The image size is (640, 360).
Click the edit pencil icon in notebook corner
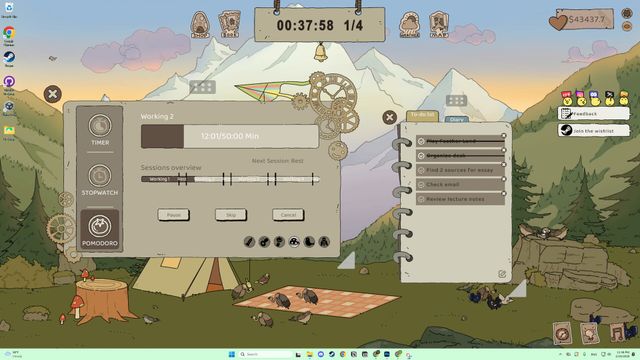click(x=502, y=274)
